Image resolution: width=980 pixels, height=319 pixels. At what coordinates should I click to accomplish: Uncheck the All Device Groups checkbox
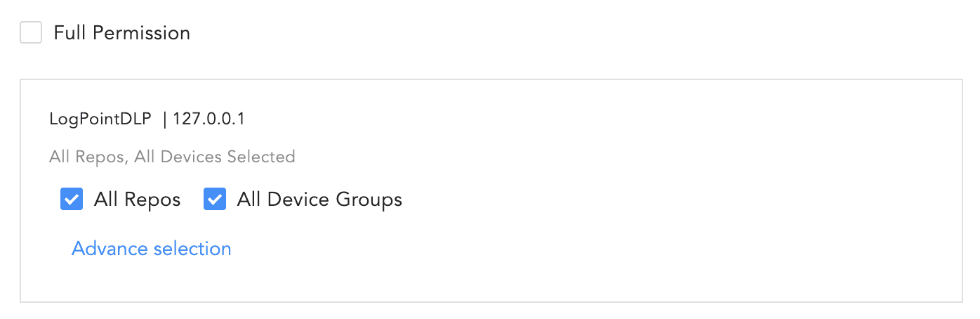(x=215, y=200)
